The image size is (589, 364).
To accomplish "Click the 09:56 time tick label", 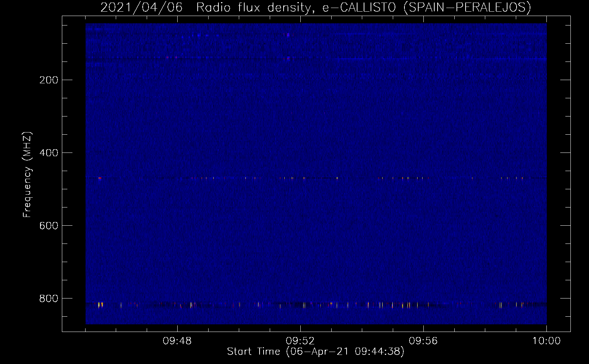I will pos(423,341).
